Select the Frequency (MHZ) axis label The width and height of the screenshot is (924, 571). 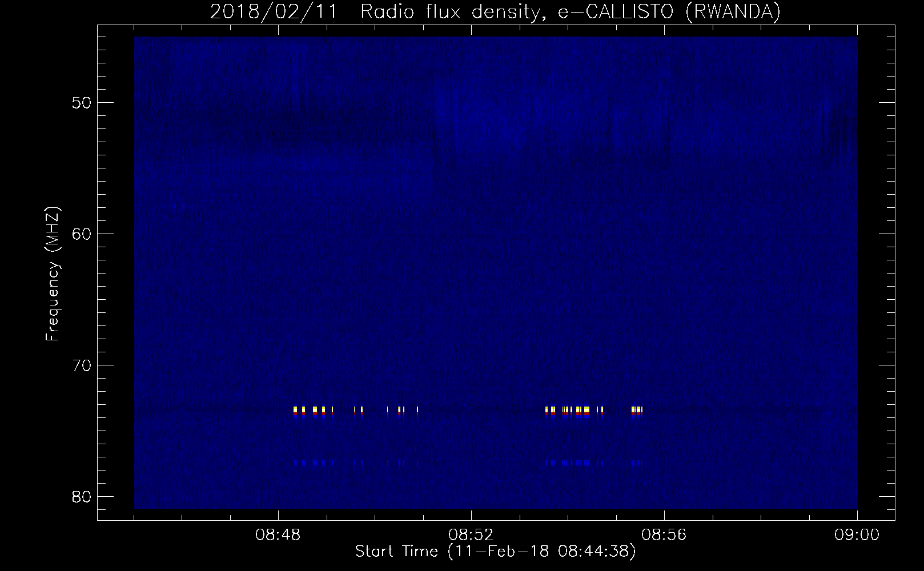(x=53, y=275)
